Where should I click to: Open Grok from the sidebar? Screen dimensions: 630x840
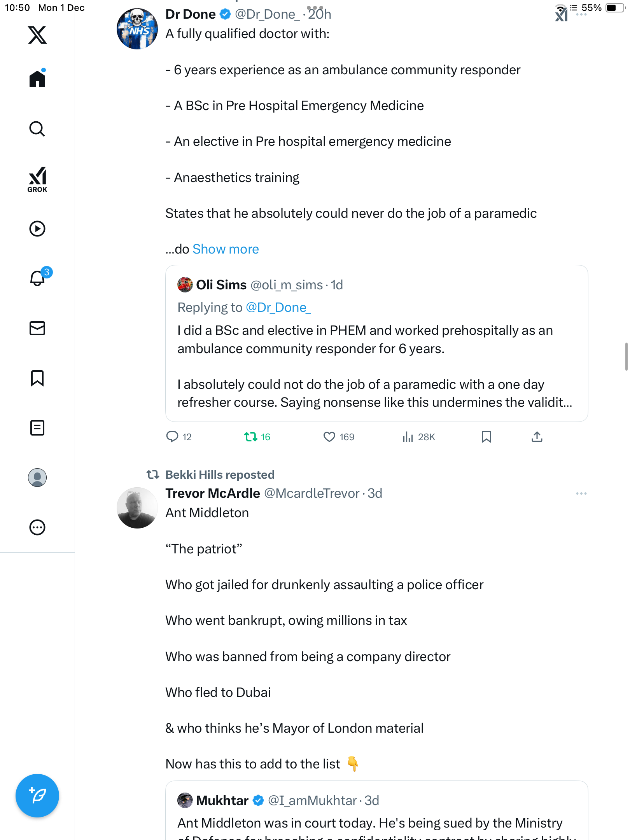click(x=37, y=179)
